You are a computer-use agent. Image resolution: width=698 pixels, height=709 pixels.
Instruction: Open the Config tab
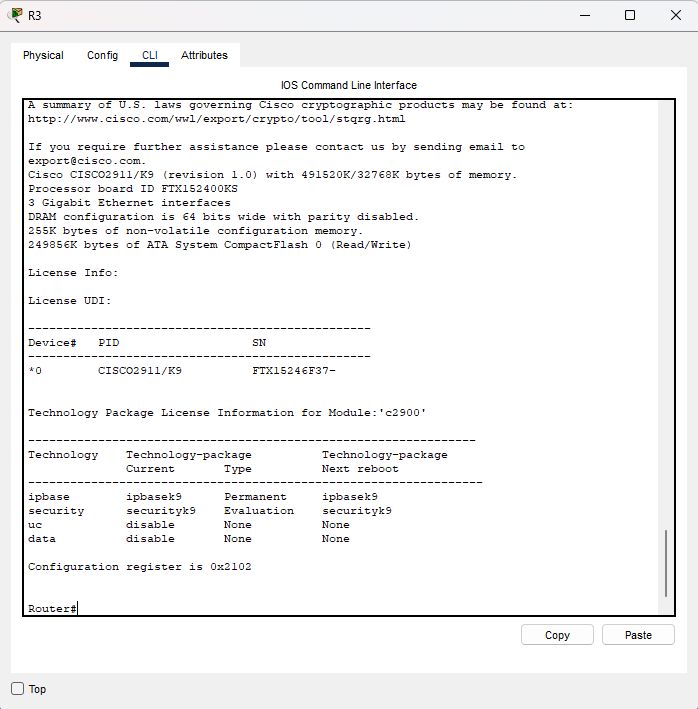coord(102,56)
